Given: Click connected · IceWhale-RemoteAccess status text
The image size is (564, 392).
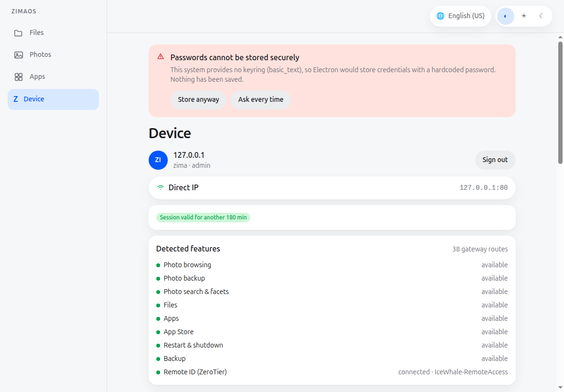Looking at the screenshot, I should (x=453, y=372).
